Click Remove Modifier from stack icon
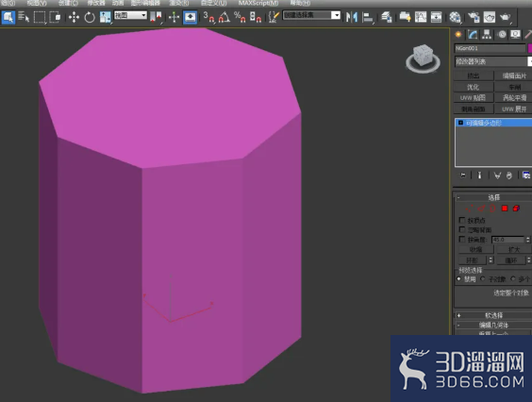 point(509,176)
